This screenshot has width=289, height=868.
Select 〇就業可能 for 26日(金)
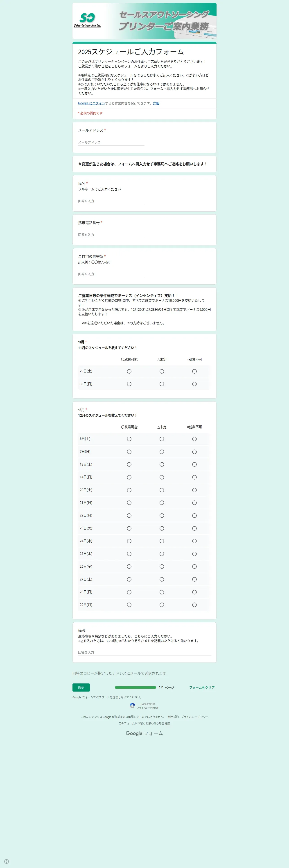tap(129, 566)
